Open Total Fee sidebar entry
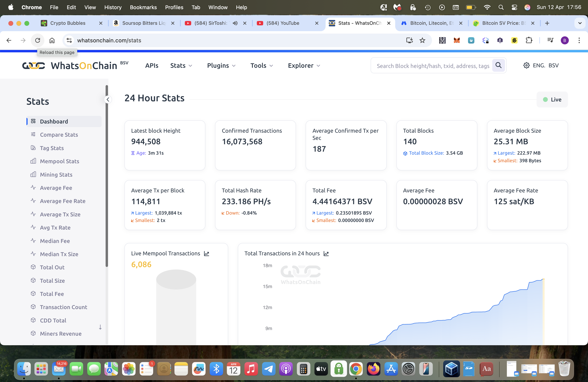This screenshot has height=382, width=588. coord(52,294)
